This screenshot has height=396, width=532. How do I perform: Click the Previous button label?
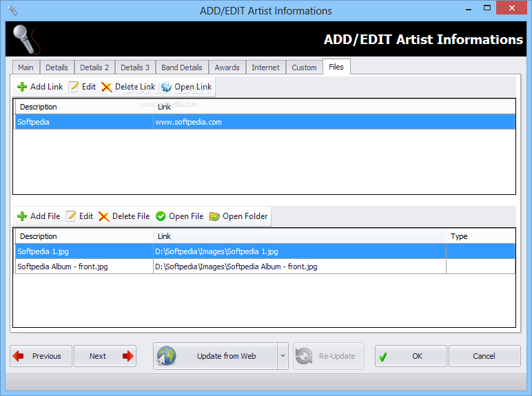click(47, 356)
